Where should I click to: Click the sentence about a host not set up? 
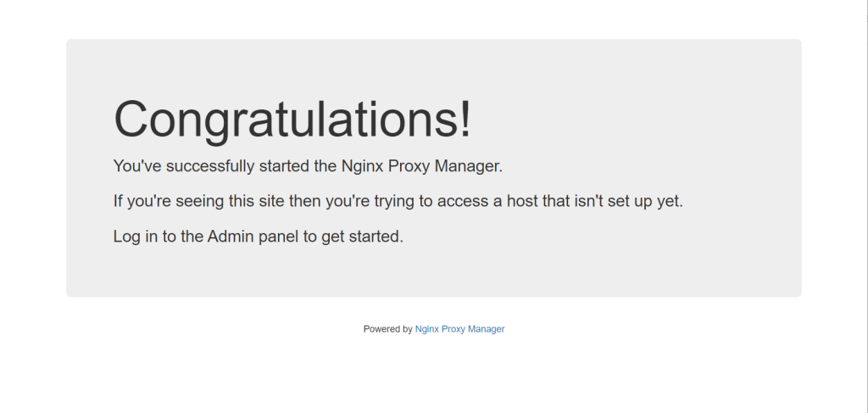pyautogui.click(x=398, y=202)
